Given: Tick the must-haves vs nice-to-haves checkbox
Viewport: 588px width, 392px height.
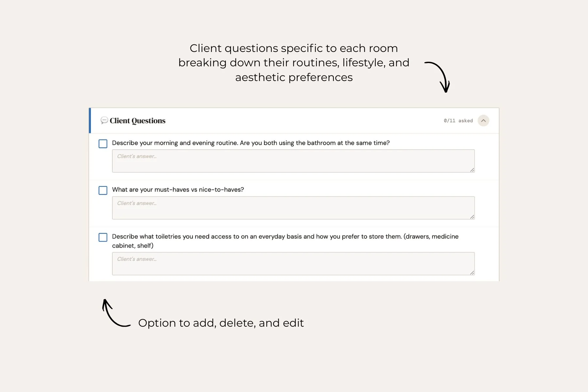Looking at the screenshot, I should click(103, 190).
